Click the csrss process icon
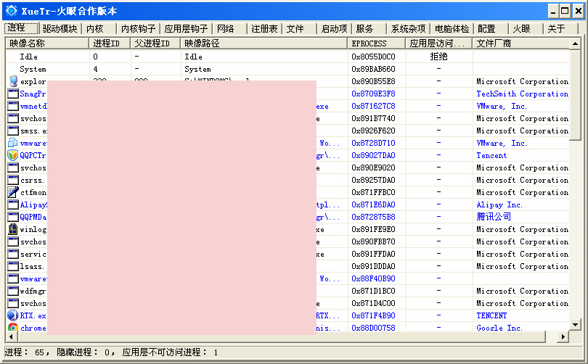Image resolution: width=588 pixels, height=364 pixels. click(13, 180)
